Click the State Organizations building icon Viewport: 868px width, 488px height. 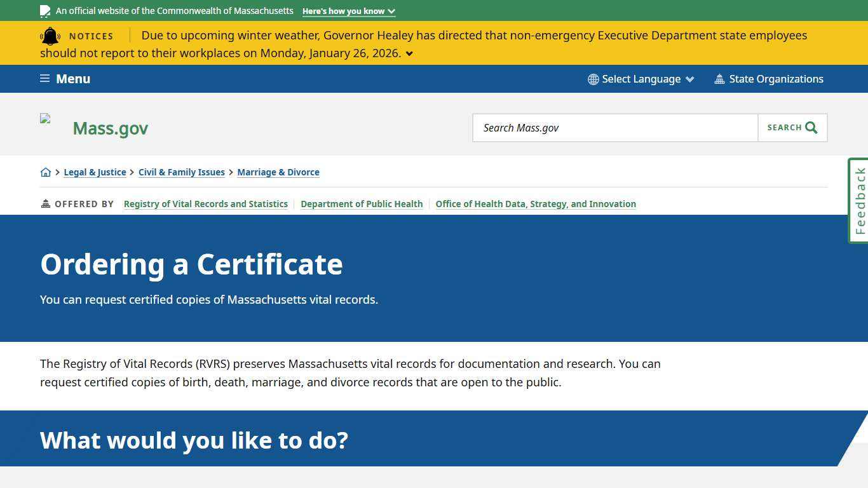[719, 79]
